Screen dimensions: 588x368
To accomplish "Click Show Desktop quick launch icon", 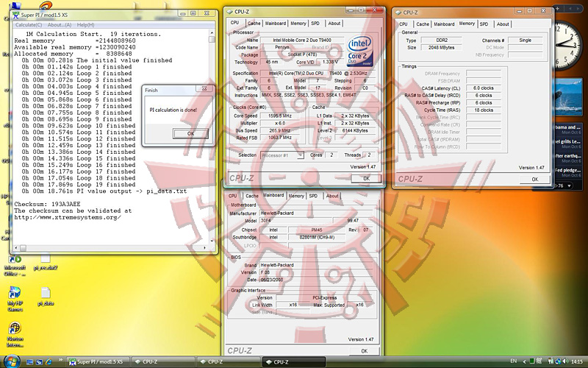I will [30, 362].
